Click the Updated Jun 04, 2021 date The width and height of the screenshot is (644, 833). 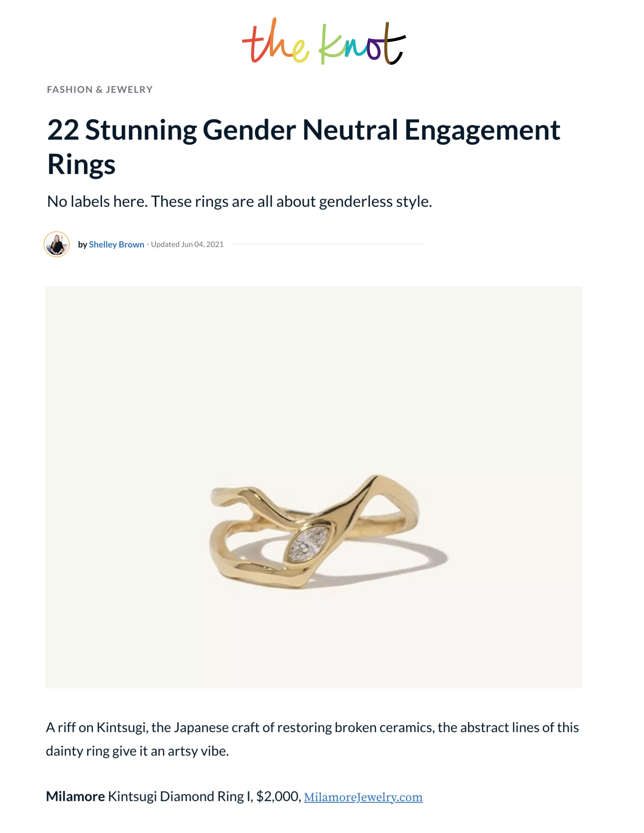point(187,244)
